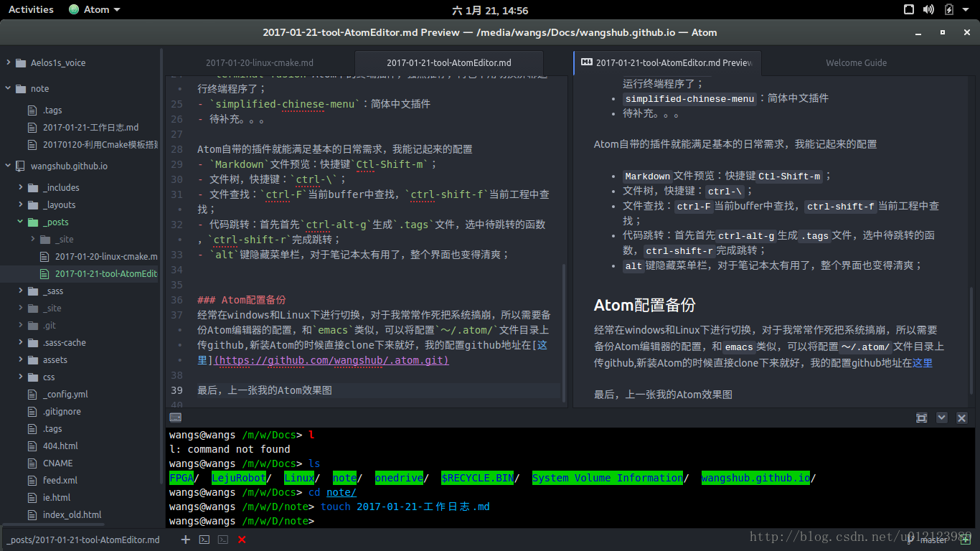Expand the .git folder
This screenshot has height=551, width=980.
pos(20,326)
